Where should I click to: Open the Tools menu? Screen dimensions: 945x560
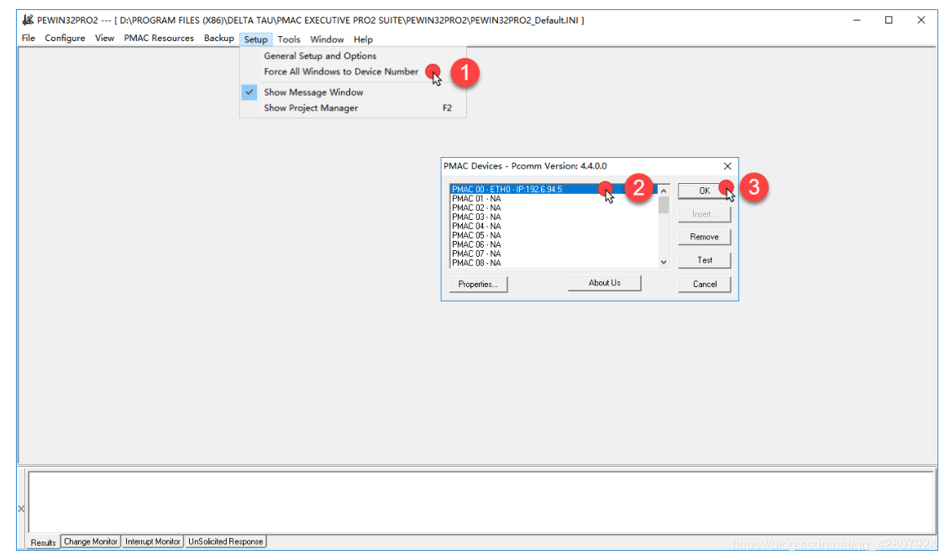click(x=289, y=39)
